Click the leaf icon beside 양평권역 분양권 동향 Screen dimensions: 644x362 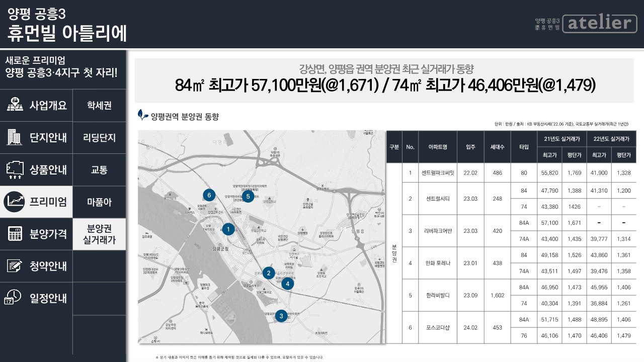point(143,115)
